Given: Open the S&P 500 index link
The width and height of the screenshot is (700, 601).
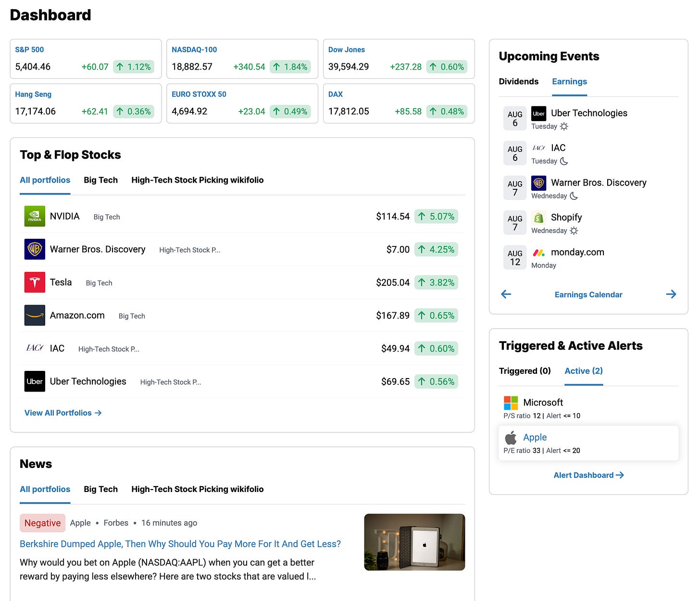Looking at the screenshot, I should 29,49.
